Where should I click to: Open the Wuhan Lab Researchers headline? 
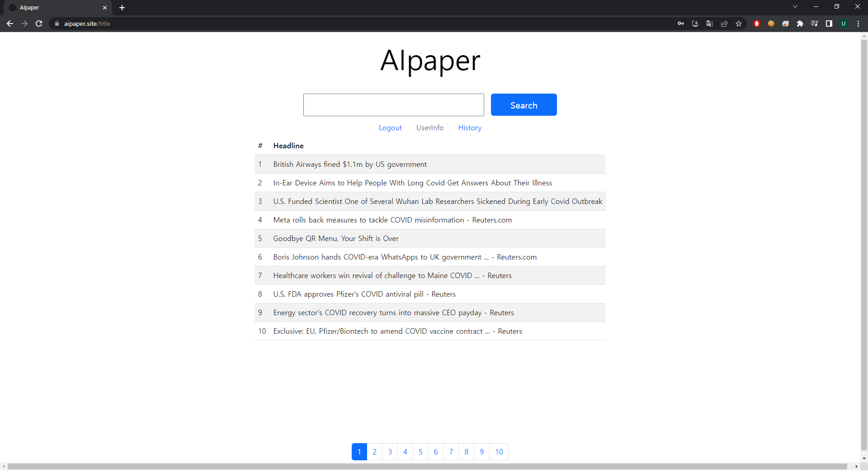[x=438, y=201]
